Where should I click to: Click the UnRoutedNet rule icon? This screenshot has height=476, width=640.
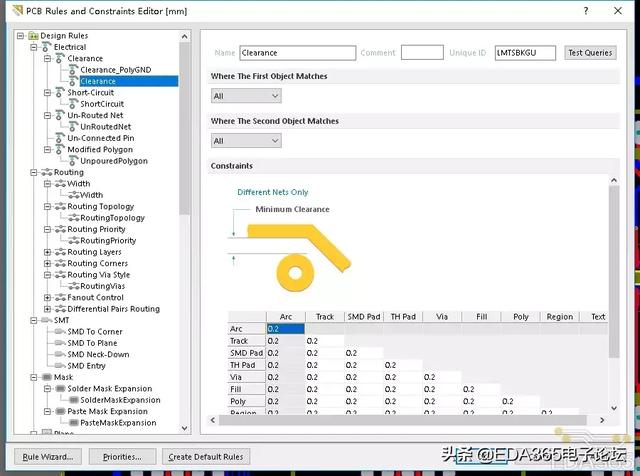73,127
